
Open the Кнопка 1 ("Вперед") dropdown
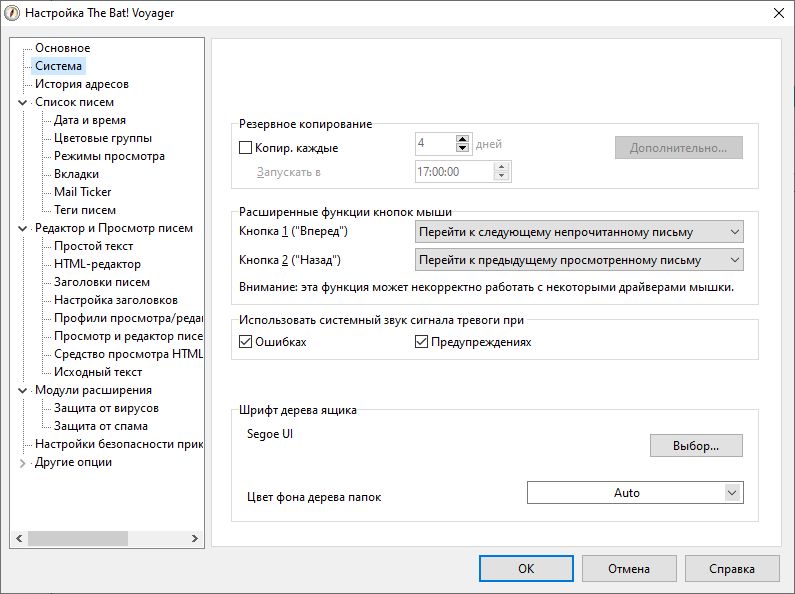(x=579, y=232)
